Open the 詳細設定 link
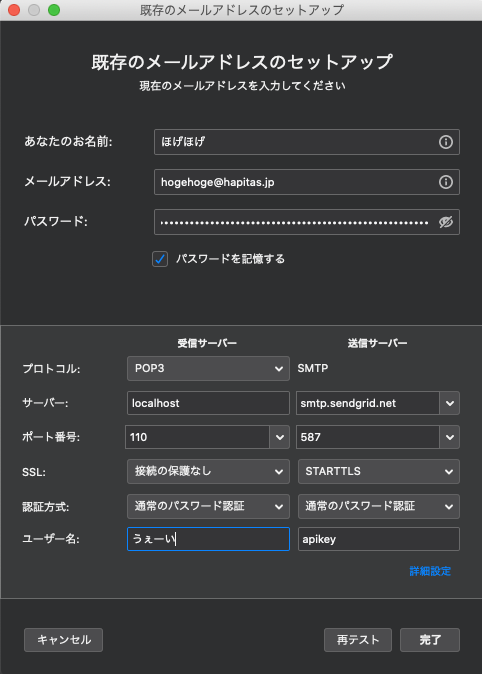 tap(430, 571)
